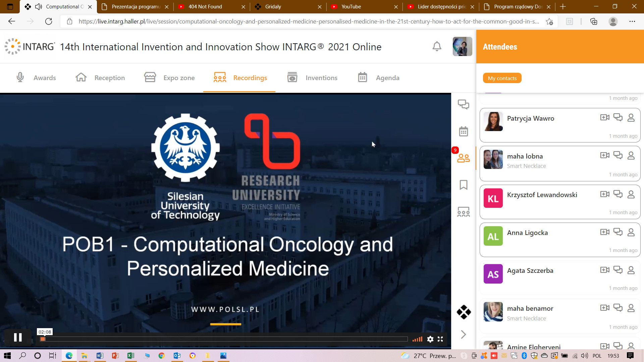
Task: Click the address bar URL
Action: click(309, 21)
